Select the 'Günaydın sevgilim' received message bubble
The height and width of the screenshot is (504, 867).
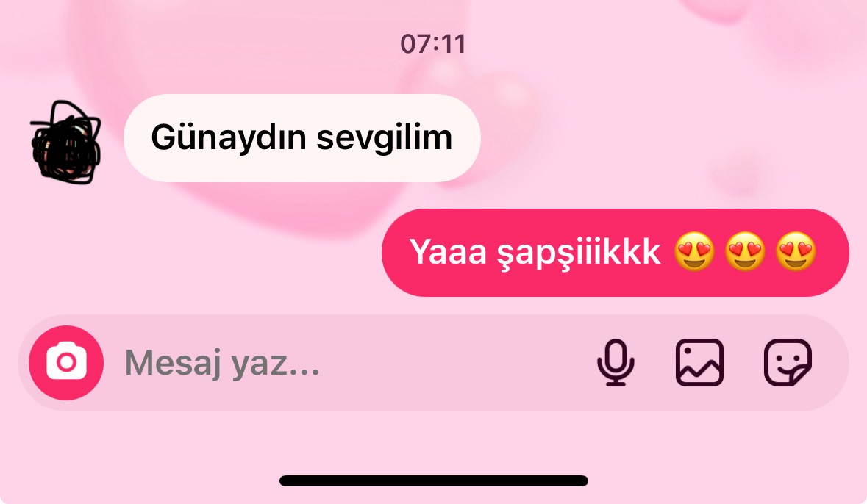coord(302,138)
